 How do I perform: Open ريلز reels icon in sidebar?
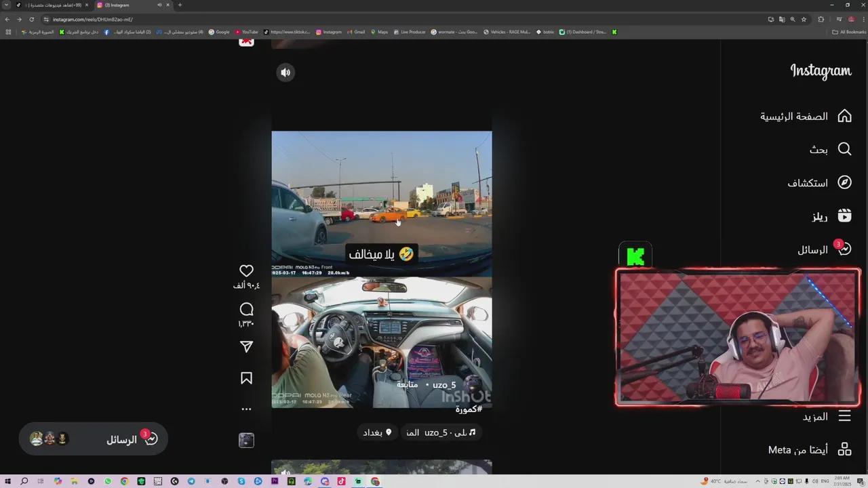point(844,216)
